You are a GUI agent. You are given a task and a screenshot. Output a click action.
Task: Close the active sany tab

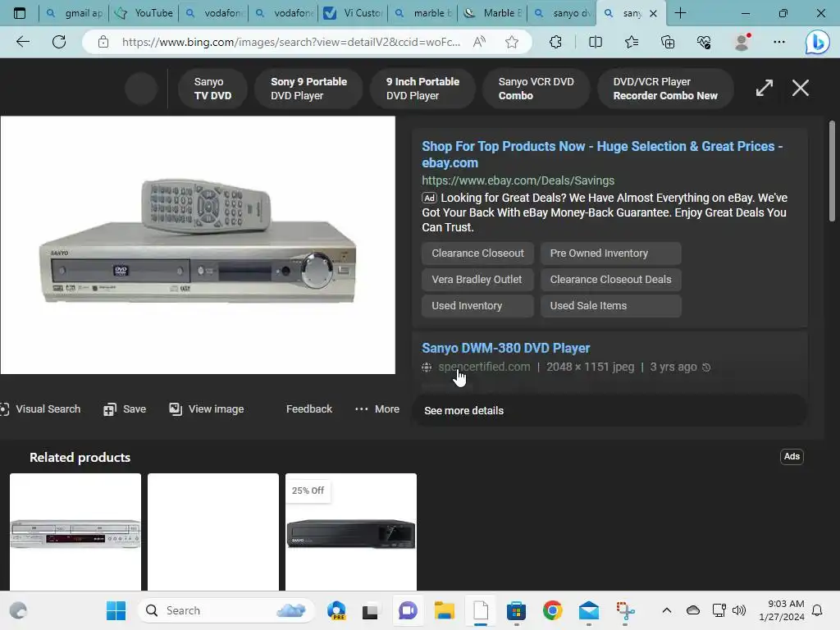click(x=653, y=13)
